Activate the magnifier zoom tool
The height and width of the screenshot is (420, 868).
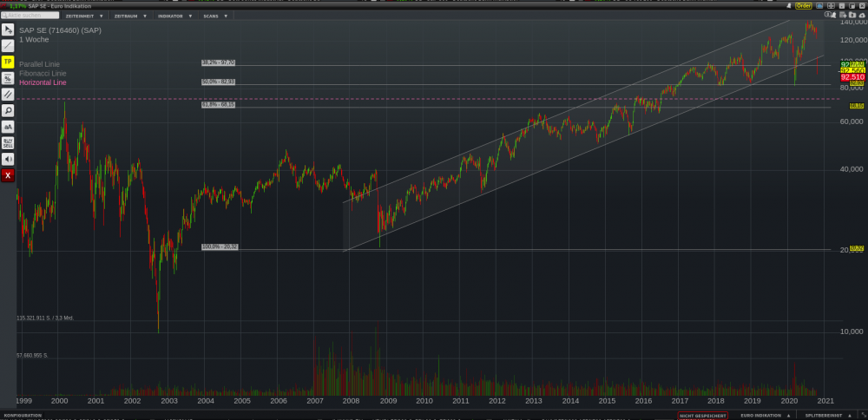pos(8,110)
